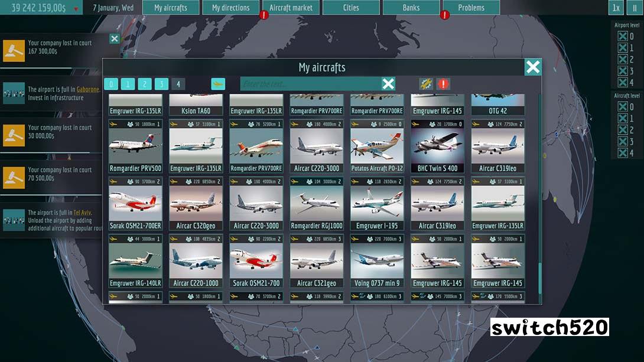Toggle level 3 filter in My aircrafts
The width and height of the screenshot is (644, 362).
161,84
